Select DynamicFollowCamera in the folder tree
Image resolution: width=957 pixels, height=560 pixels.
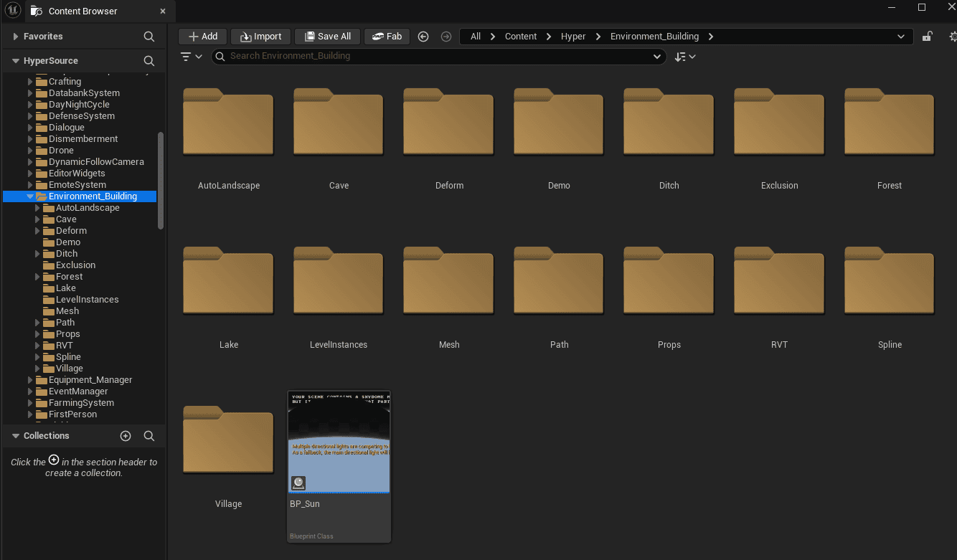click(x=96, y=162)
